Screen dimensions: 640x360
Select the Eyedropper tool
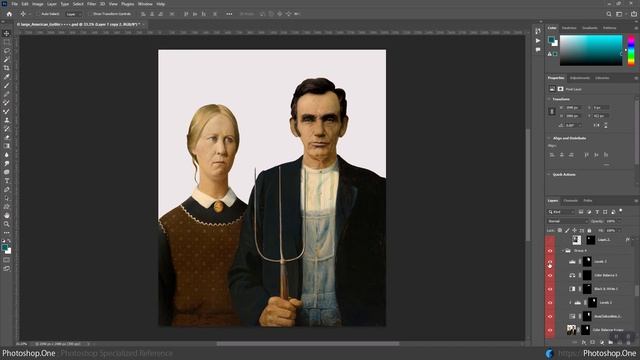7,77
